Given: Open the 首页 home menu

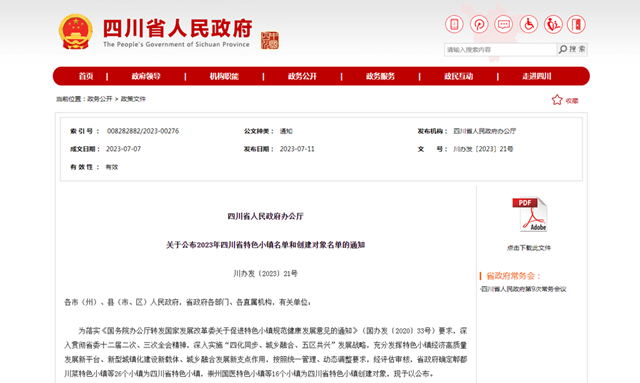Looking at the screenshot, I should (x=86, y=76).
